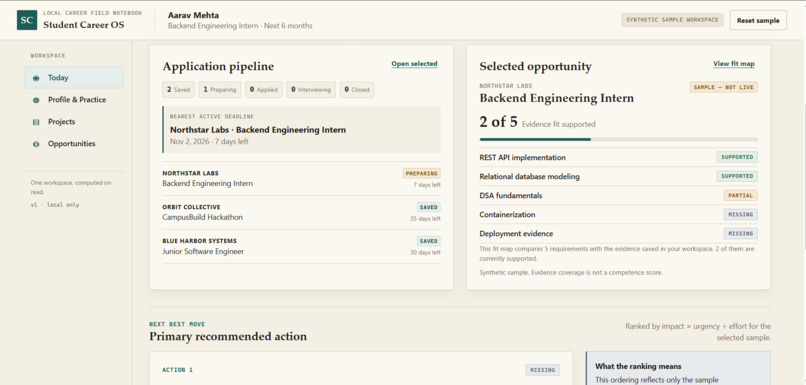Open selected application link

coord(414,64)
